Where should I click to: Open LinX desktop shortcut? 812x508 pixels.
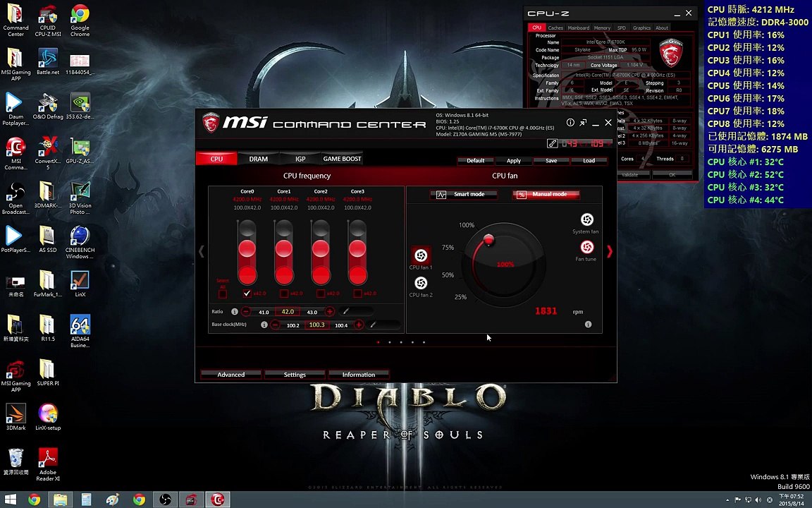coord(80,284)
